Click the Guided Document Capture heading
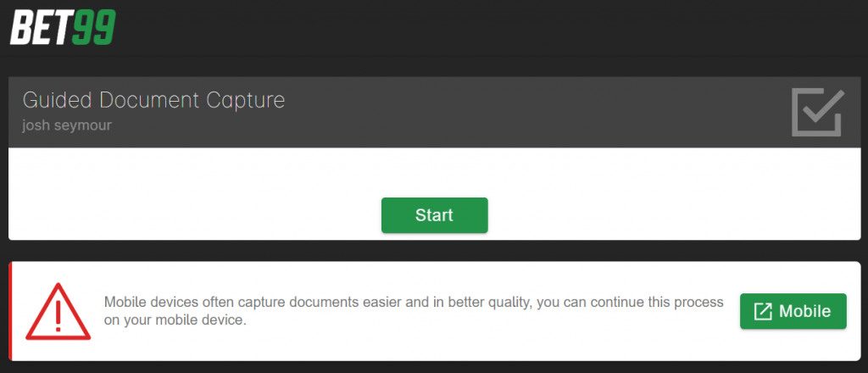This screenshot has width=868, height=373. [153, 100]
